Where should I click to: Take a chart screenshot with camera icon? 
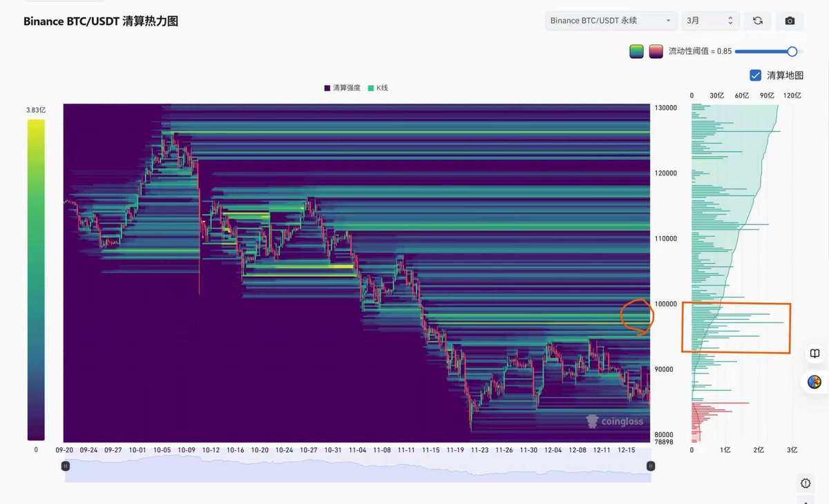790,21
